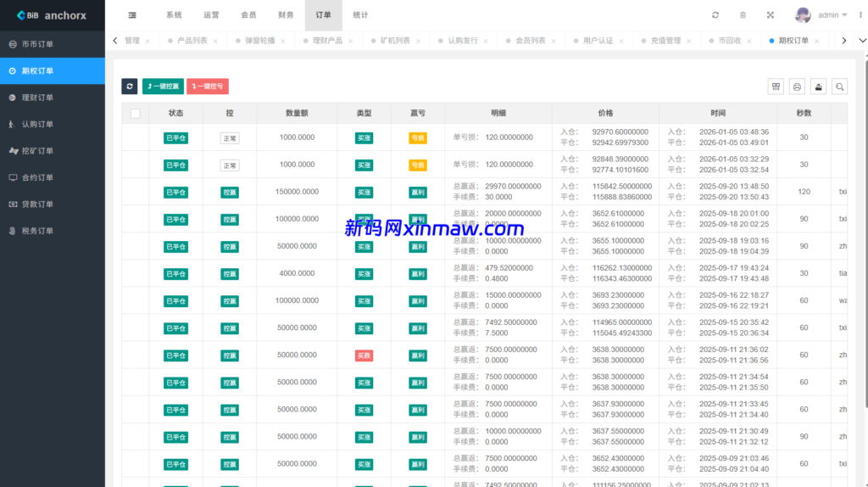Click the 秒数 column header
The image size is (868, 487).
[804, 113]
